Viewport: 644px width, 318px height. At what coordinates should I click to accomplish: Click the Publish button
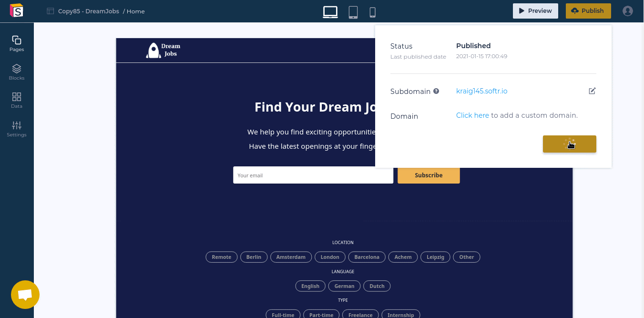click(x=588, y=10)
